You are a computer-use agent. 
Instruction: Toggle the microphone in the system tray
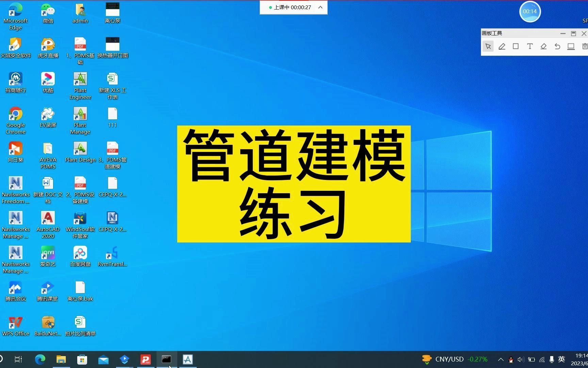point(552,359)
